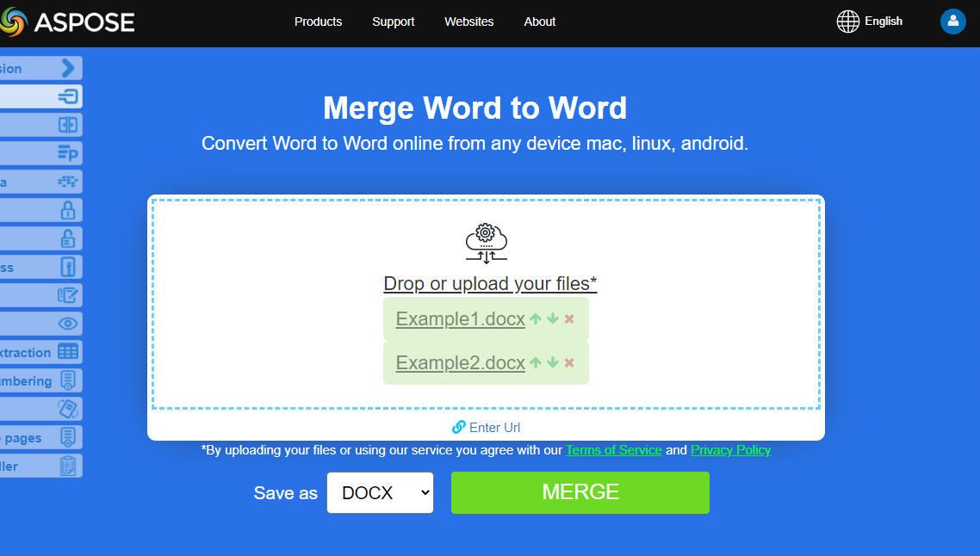Open the user account profile icon
This screenshot has width=980, height=556.
click(952, 22)
